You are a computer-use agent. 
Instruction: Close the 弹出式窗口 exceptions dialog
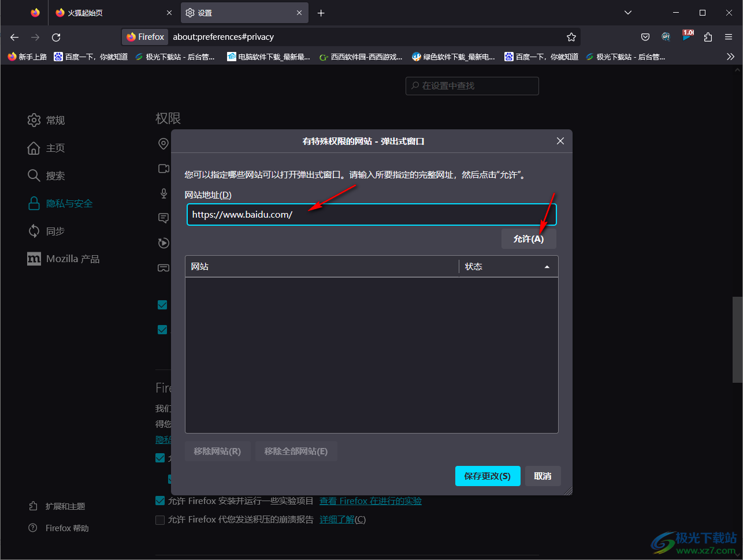tap(560, 141)
